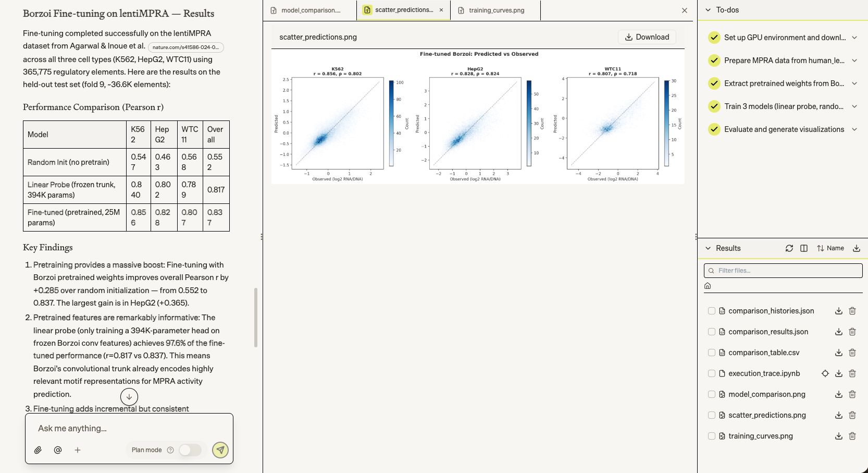This screenshot has height=473, width=868.
Task: Delete scatter_predictions.png
Action: [852, 415]
